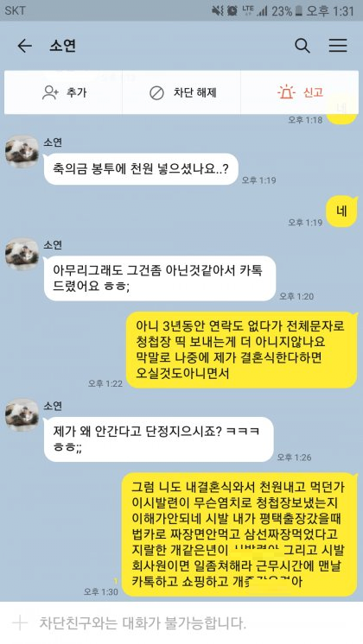Select 신고 to report user
363x644 pixels.
coord(313,92)
